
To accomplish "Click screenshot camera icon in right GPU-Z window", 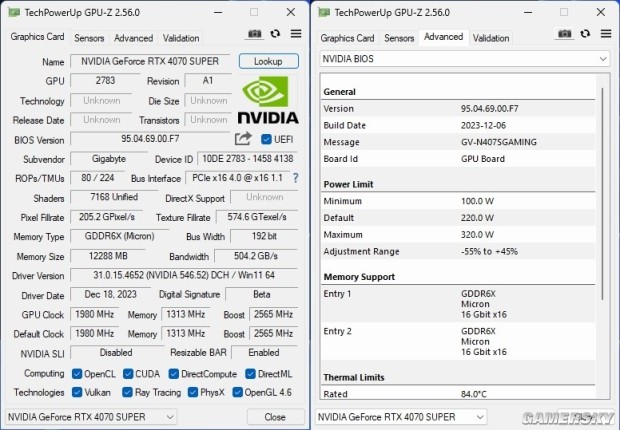I will point(564,34).
